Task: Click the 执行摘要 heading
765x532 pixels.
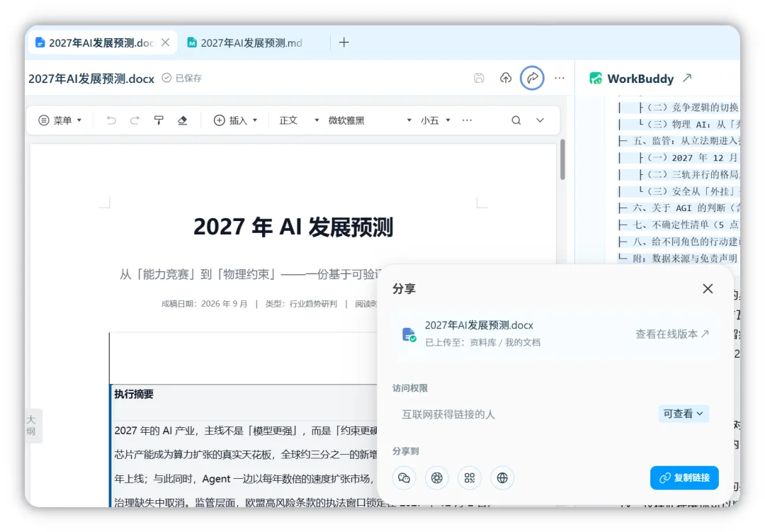Action: (x=134, y=395)
